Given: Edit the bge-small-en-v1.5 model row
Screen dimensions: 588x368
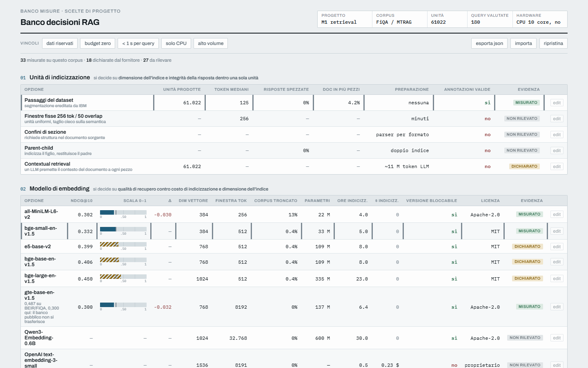Looking at the screenshot, I should 557,231.
